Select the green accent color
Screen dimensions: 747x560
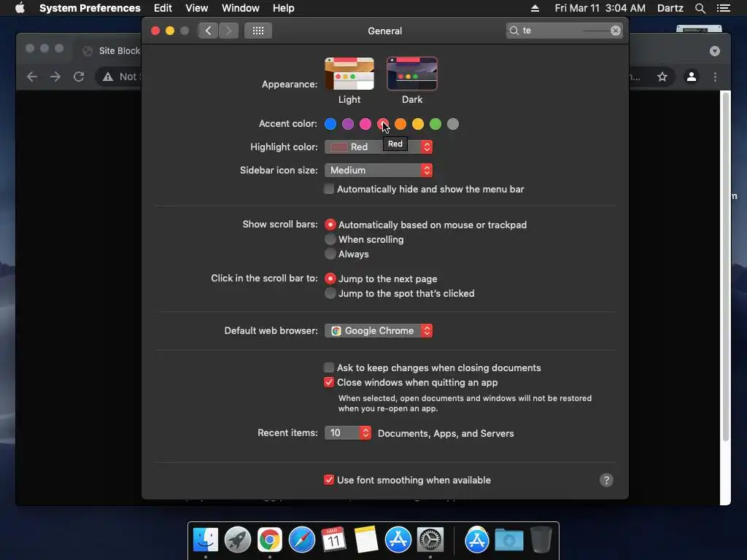click(436, 124)
